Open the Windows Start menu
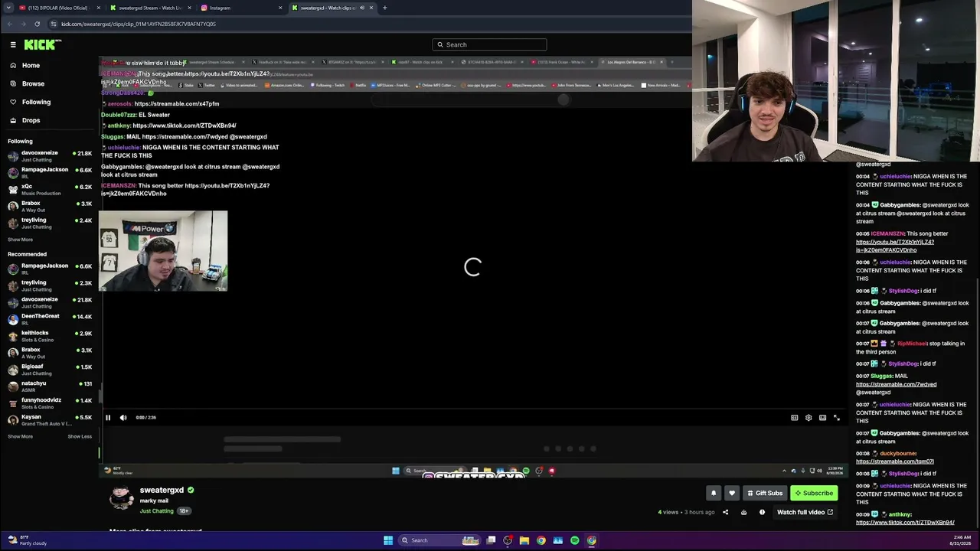 coord(388,540)
